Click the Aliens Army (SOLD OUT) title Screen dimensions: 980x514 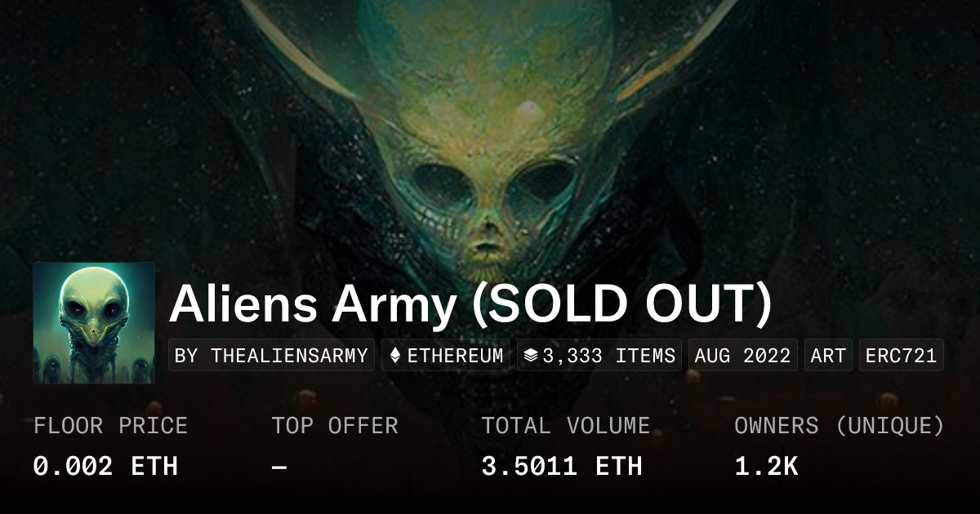click(x=470, y=304)
